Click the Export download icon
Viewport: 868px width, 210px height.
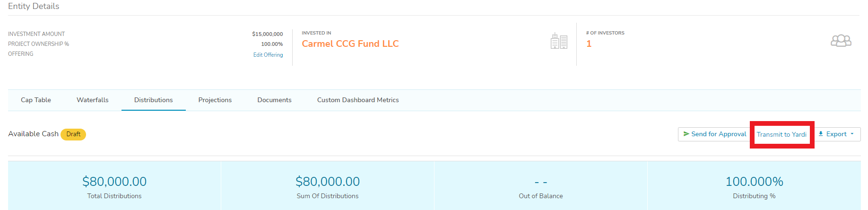click(x=821, y=134)
